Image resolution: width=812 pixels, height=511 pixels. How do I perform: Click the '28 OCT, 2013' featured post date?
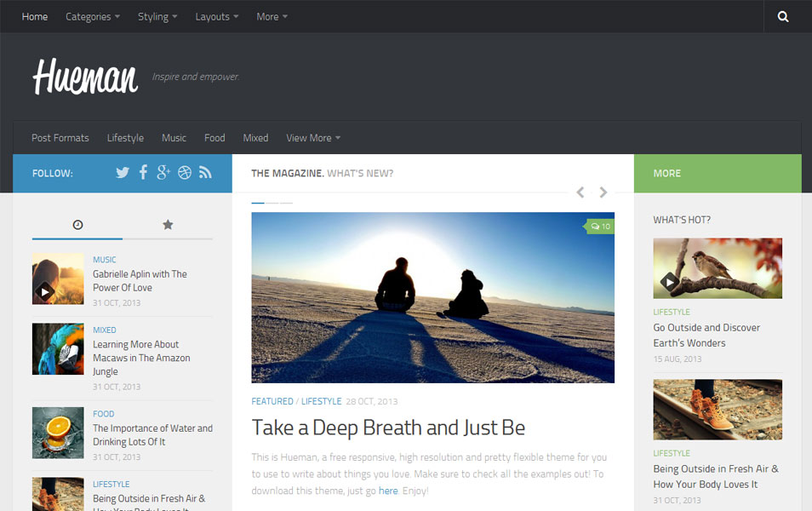[372, 401]
